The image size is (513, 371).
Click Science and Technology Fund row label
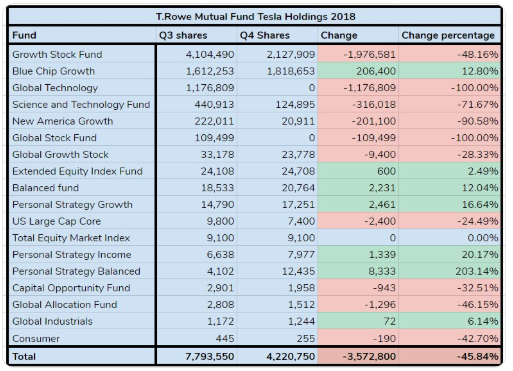pos(81,104)
